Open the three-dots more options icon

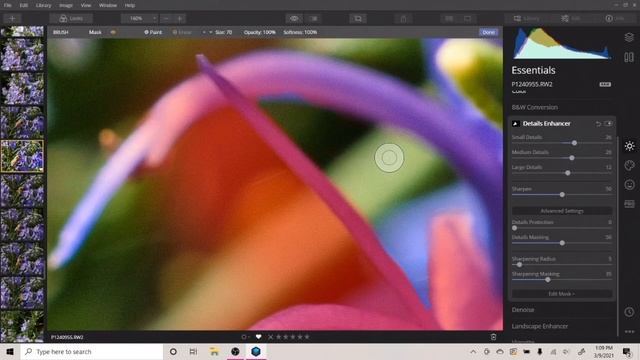[629, 331]
